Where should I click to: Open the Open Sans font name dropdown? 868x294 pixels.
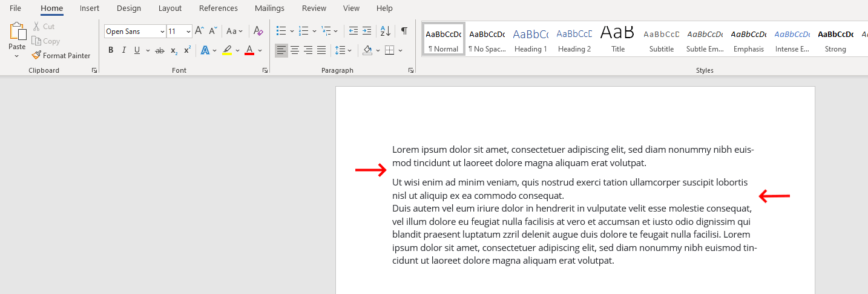click(x=162, y=32)
